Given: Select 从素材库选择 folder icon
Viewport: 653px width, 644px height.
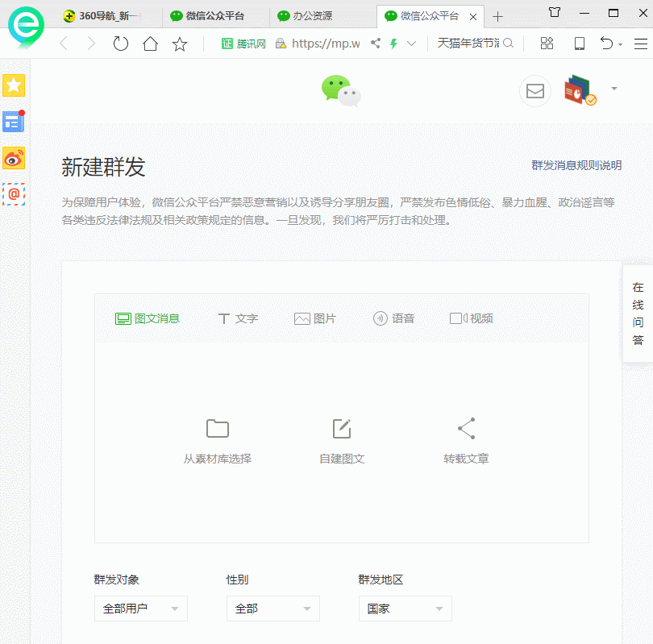Looking at the screenshot, I should tap(217, 429).
